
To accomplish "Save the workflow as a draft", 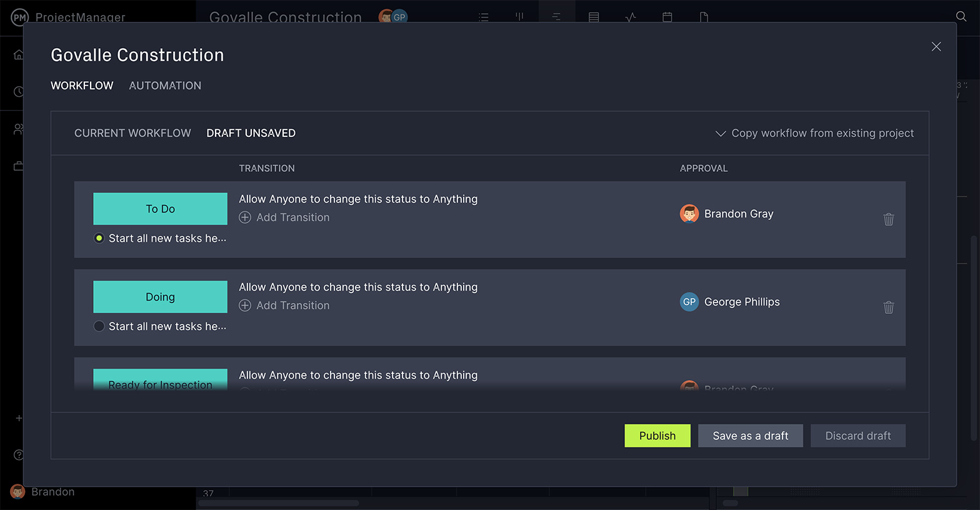I will coord(750,436).
